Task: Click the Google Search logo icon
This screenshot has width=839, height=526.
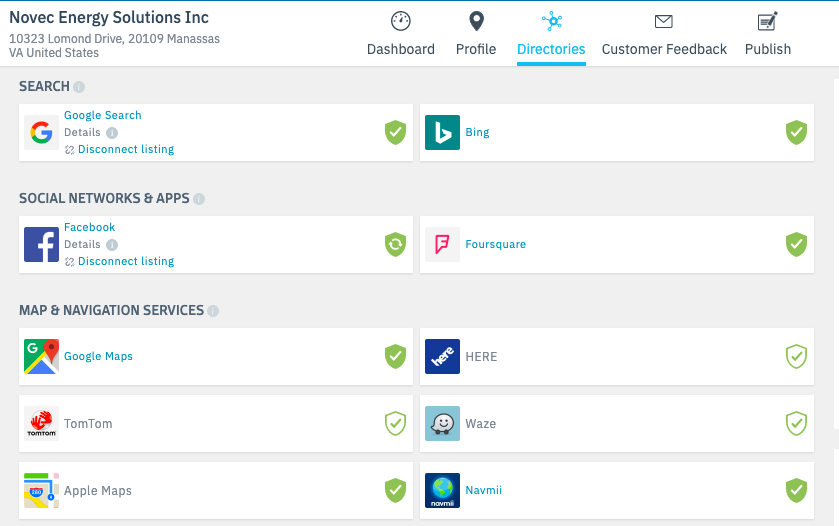Action: click(x=41, y=133)
